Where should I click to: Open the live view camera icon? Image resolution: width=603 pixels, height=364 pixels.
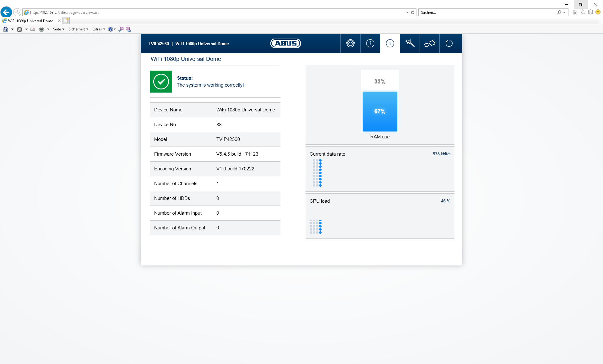[350, 44]
